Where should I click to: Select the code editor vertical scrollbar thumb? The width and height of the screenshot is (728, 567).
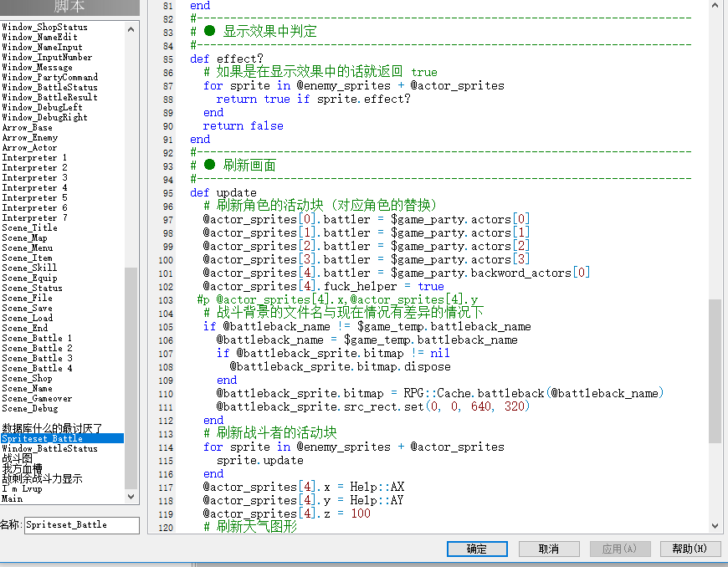715,371
